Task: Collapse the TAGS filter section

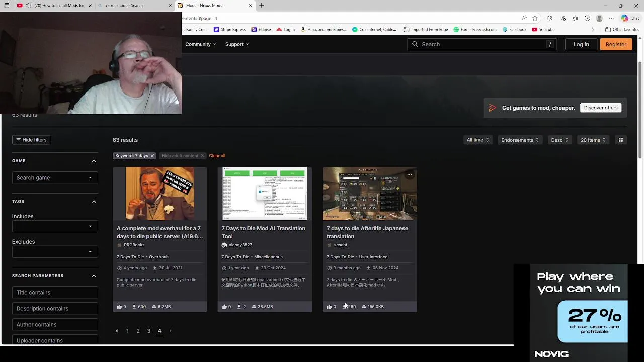Action: click(94, 201)
